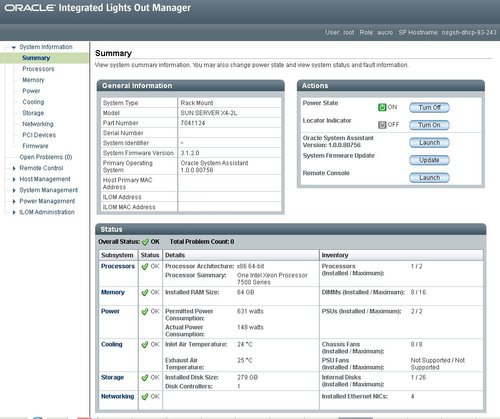Image resolution: width=500 pixels, height=419 pixels.
Task: Open the Cooling subsystem link
Action: click(x=112, y=344)
